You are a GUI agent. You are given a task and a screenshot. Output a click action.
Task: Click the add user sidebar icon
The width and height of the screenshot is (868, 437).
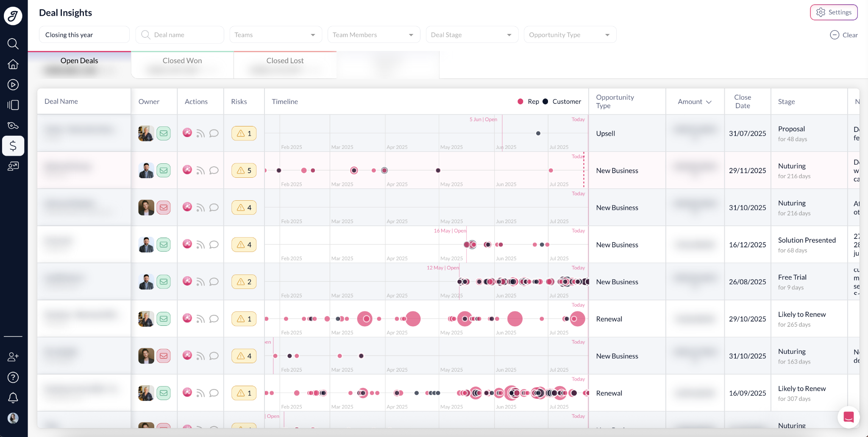point(13,357)
